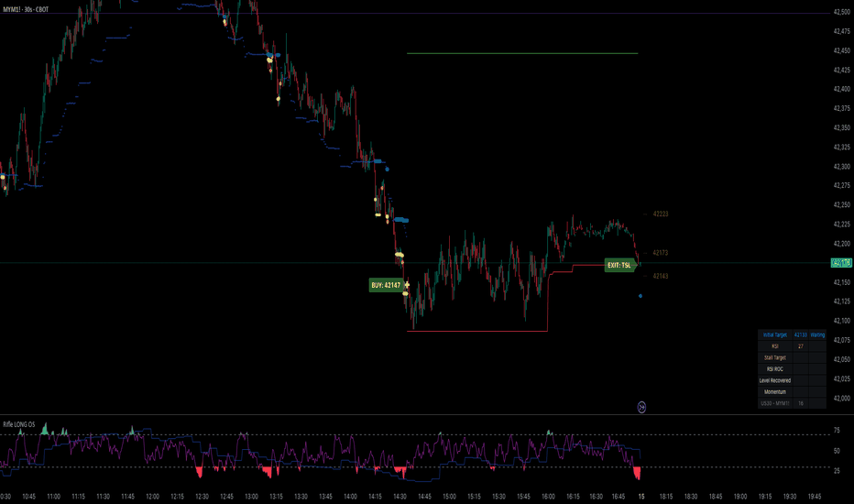
Task: Click the 42143 level label
Action: tap(660, 276)
